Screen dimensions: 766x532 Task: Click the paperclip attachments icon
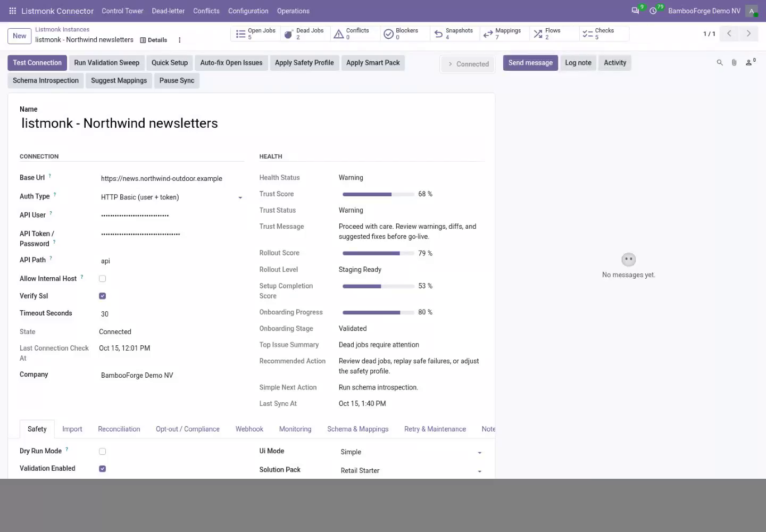(734, 63)
